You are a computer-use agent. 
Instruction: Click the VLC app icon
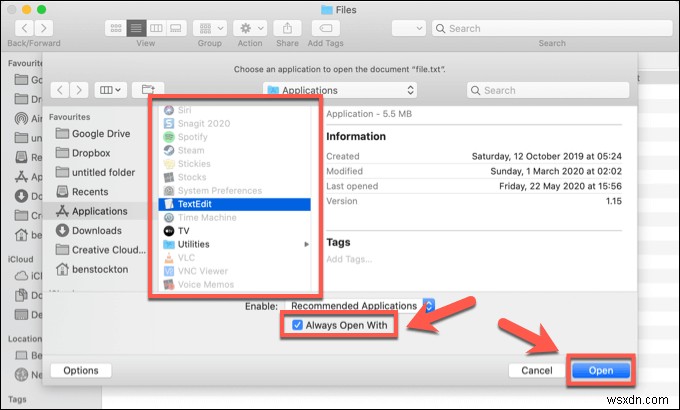click(169, 258)
